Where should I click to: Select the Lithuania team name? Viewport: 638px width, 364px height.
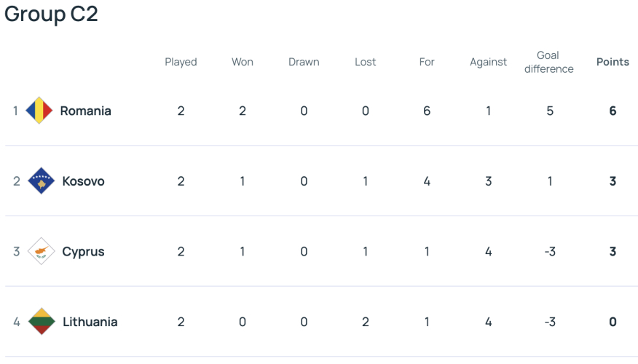click(90, 322)
